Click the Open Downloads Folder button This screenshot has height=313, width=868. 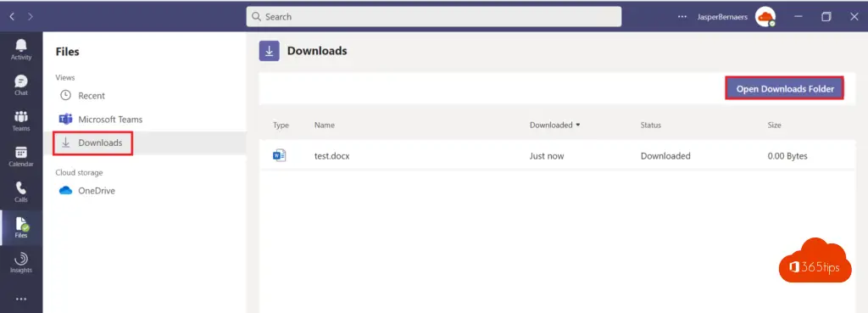pos(784,88)
